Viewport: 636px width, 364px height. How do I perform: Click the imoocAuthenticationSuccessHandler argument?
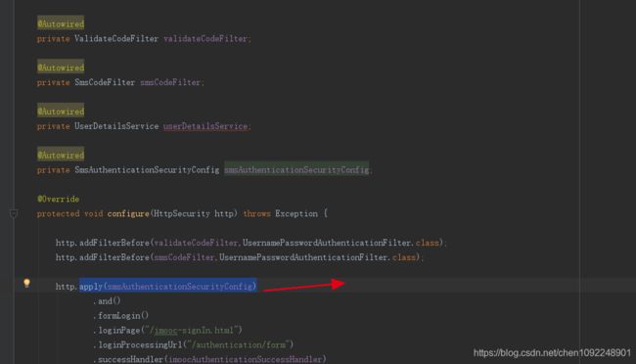pyautogui.click(x=245, y=359)
